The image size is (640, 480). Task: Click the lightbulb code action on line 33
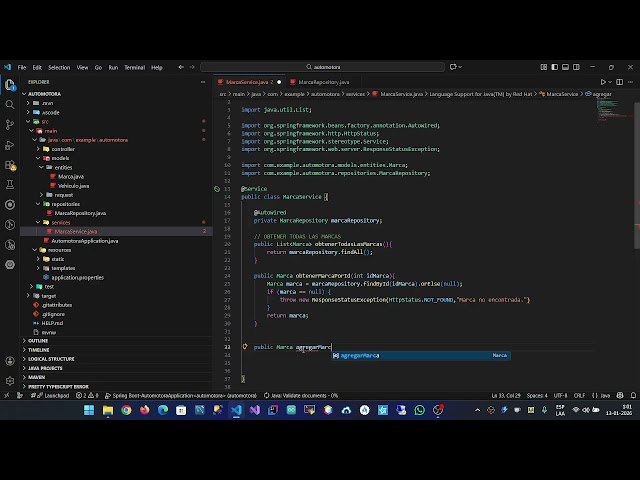click(x=245, y=347)
